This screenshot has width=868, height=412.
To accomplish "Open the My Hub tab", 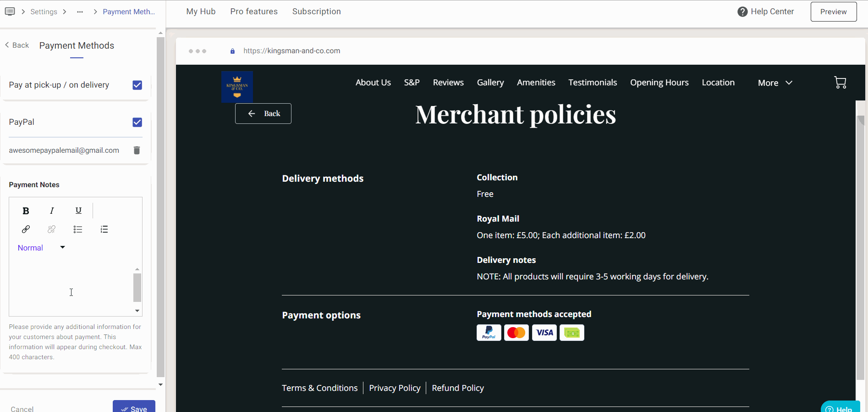I will tap(201, 11).
